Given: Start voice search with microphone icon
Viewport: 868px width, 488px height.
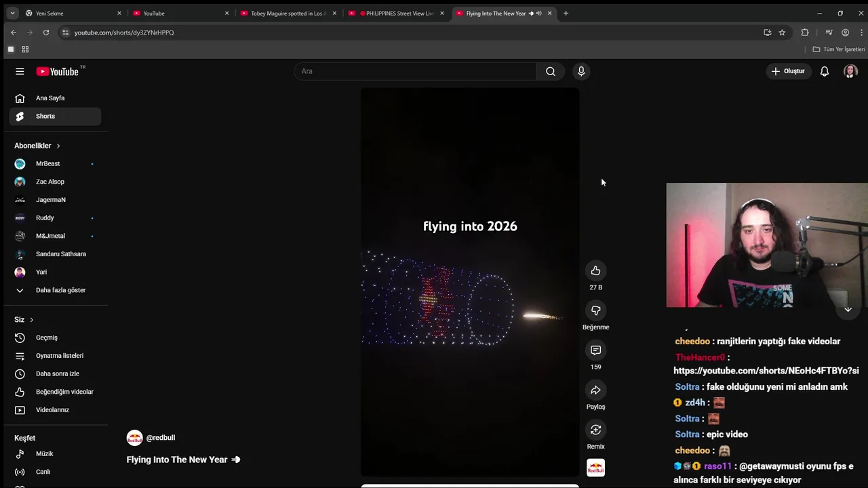Looking at the screenshot, I should [581, 71].
